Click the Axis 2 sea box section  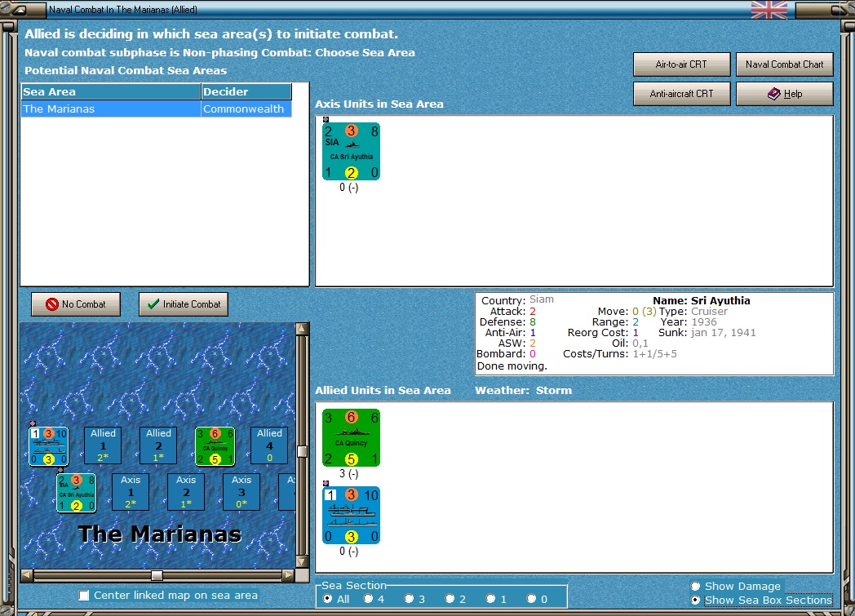coord(186,492)
